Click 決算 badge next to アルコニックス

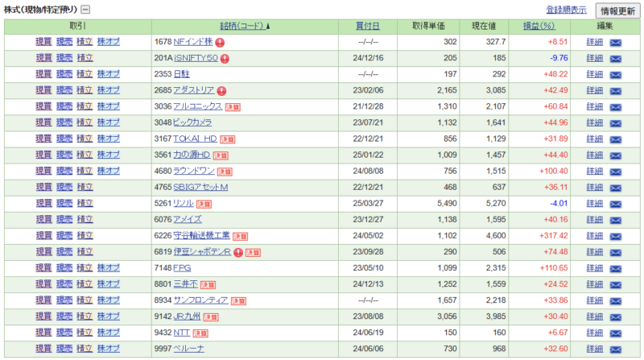click(x=233, y=107)
